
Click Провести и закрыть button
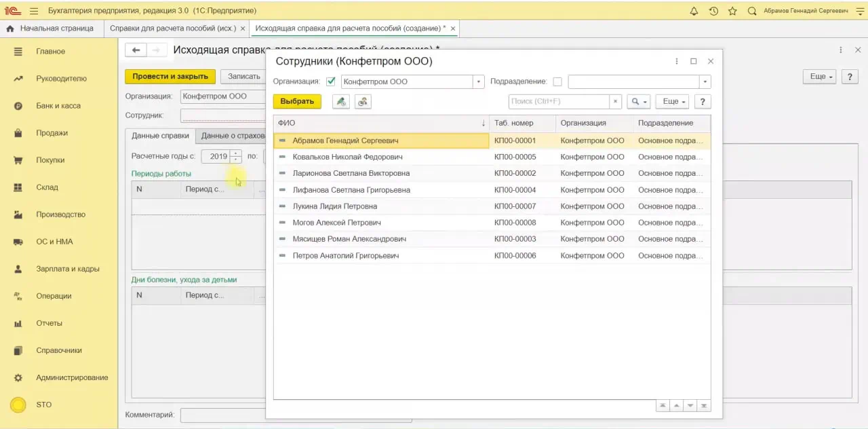click(170, 77)
